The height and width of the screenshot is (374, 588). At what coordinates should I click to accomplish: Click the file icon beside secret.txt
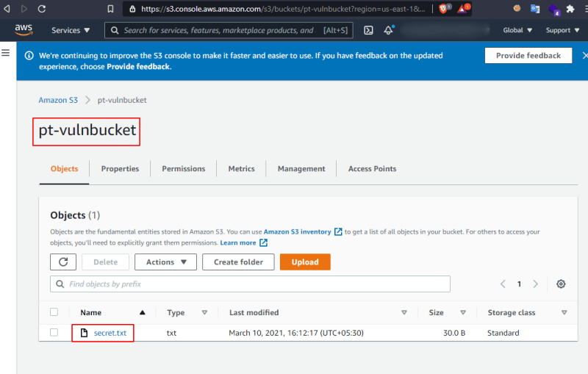[x=84, y=333]
